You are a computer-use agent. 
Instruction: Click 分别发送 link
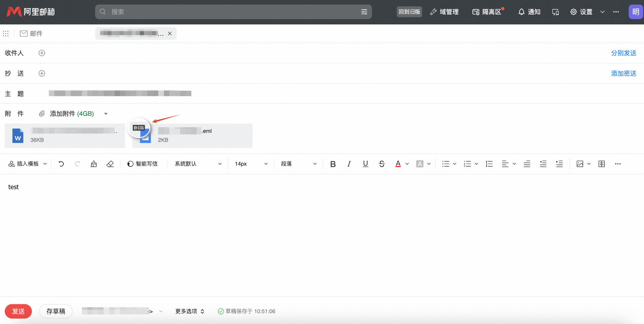[624, 53]
